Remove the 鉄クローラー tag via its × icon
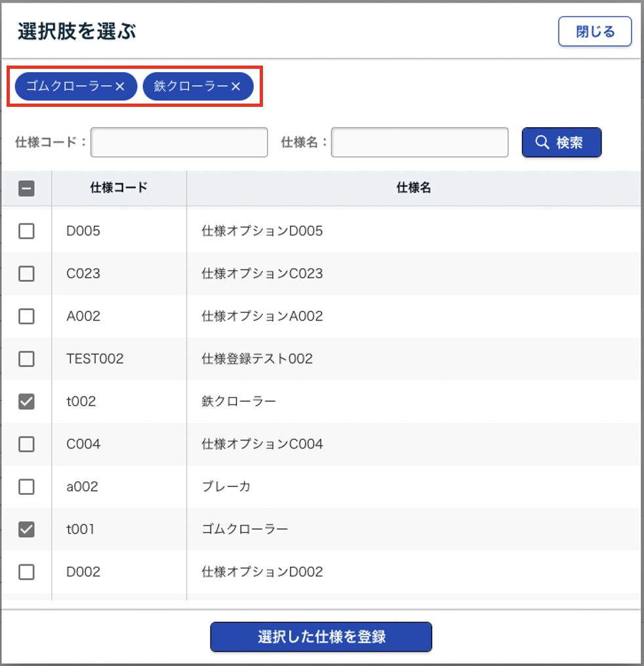The image size is (644, 666). (236, 87)
